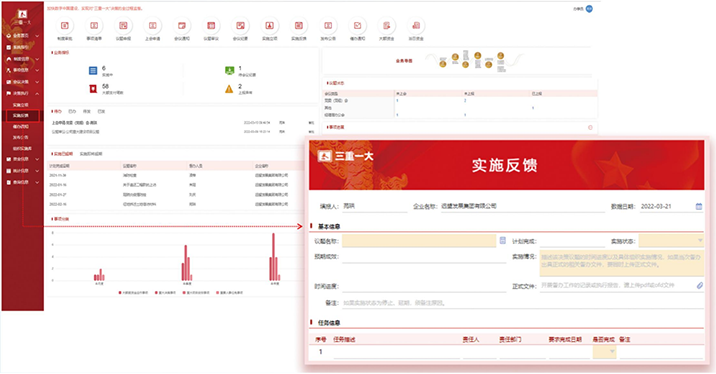Click the lookup icon beside 议题名称 field
Viewport: 716px width, 374px height.
pos(502,241)
